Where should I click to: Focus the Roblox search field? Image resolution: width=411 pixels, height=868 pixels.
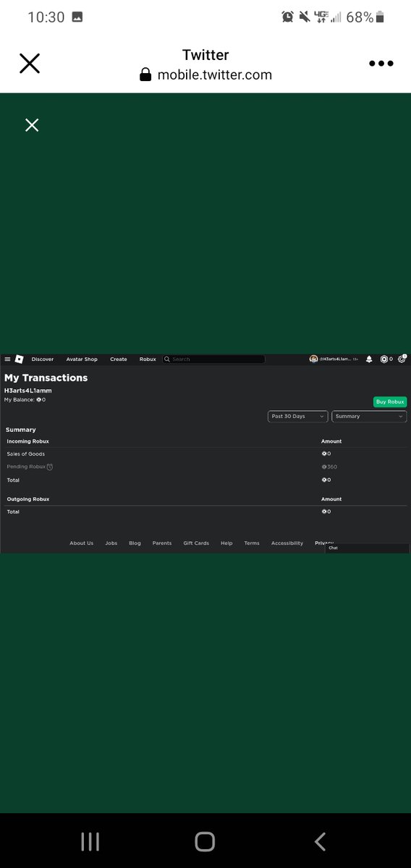click(213, 359)
